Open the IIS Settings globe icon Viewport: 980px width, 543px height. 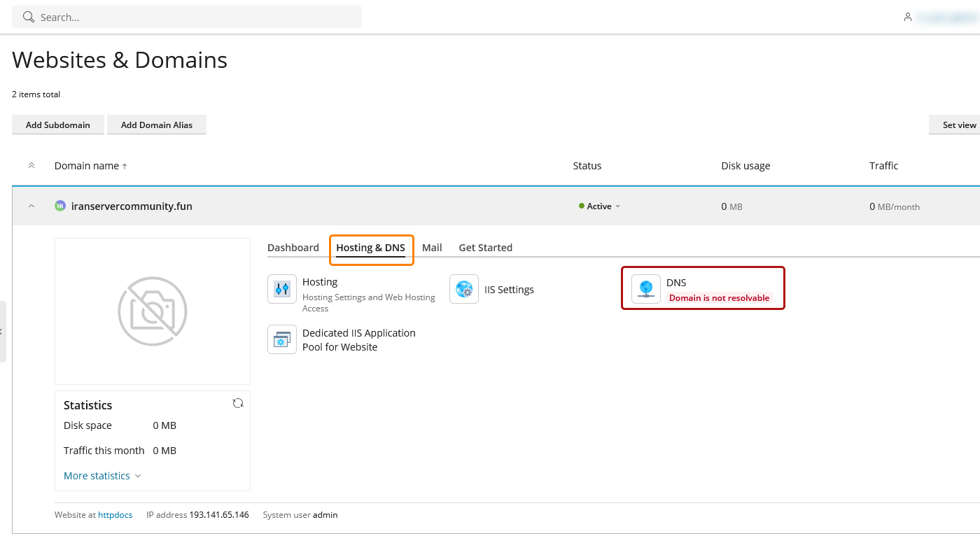click(x=464, y=289)
